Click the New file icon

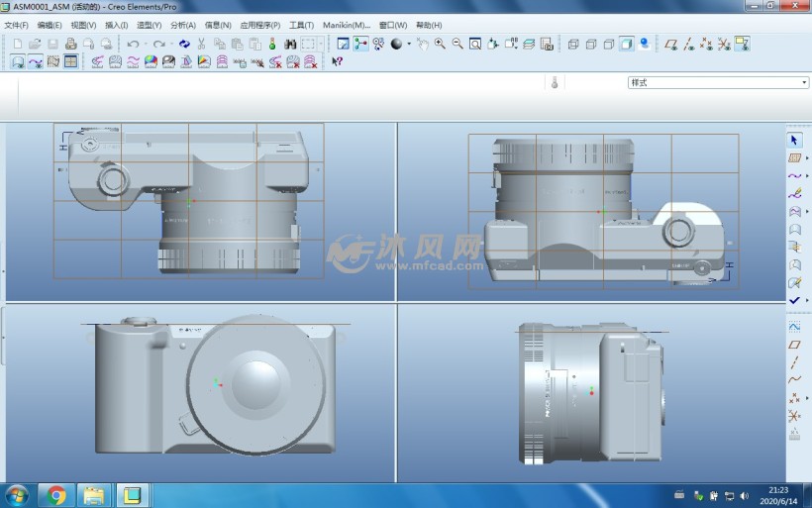coord(17,44)
